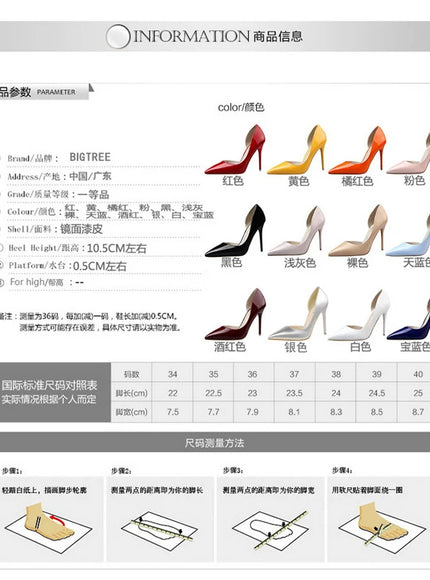
Task: Click the PARAMETER tab label
Action: (56, 92)
